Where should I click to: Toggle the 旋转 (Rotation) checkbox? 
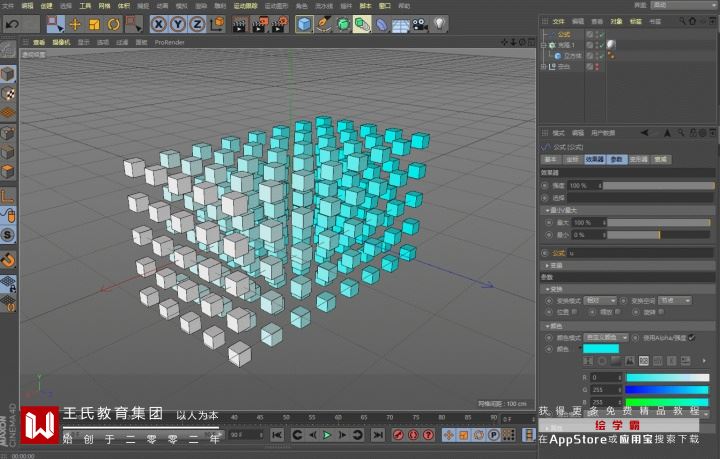tap(661, 312)
